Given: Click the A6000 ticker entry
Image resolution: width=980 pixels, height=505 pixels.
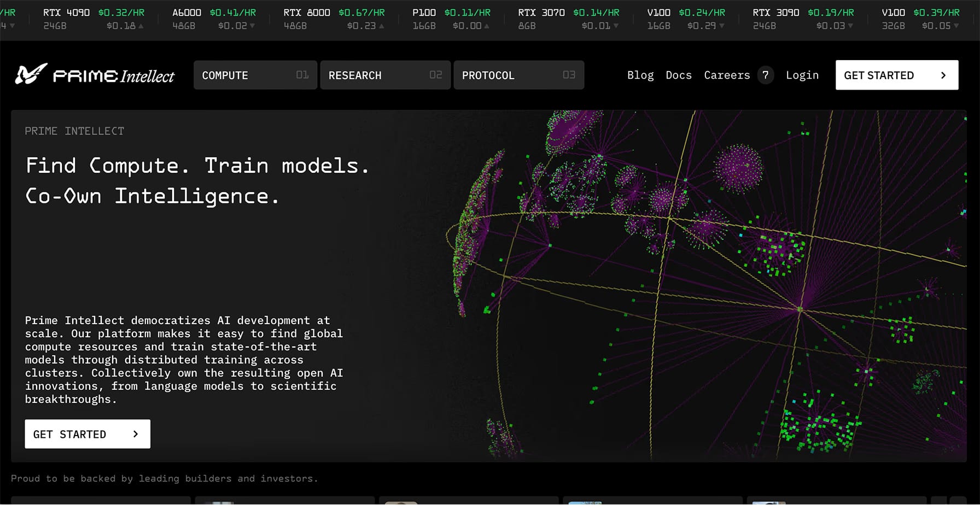Looking at the screenshot, I should [214, 19].
